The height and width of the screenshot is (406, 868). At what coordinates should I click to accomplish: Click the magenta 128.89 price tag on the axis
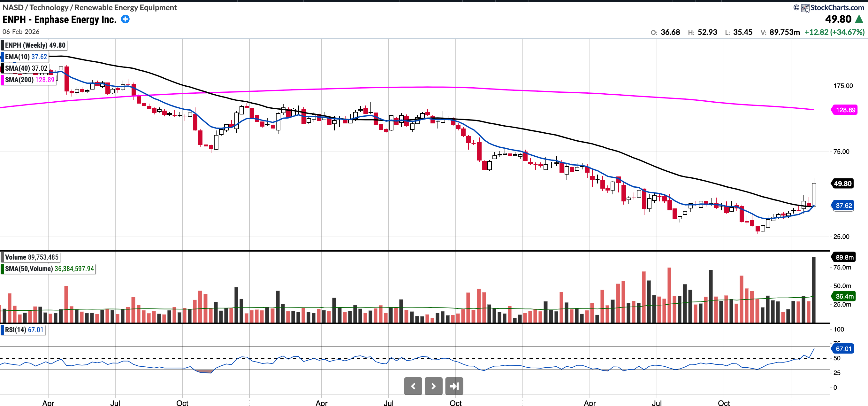point(845,110)
